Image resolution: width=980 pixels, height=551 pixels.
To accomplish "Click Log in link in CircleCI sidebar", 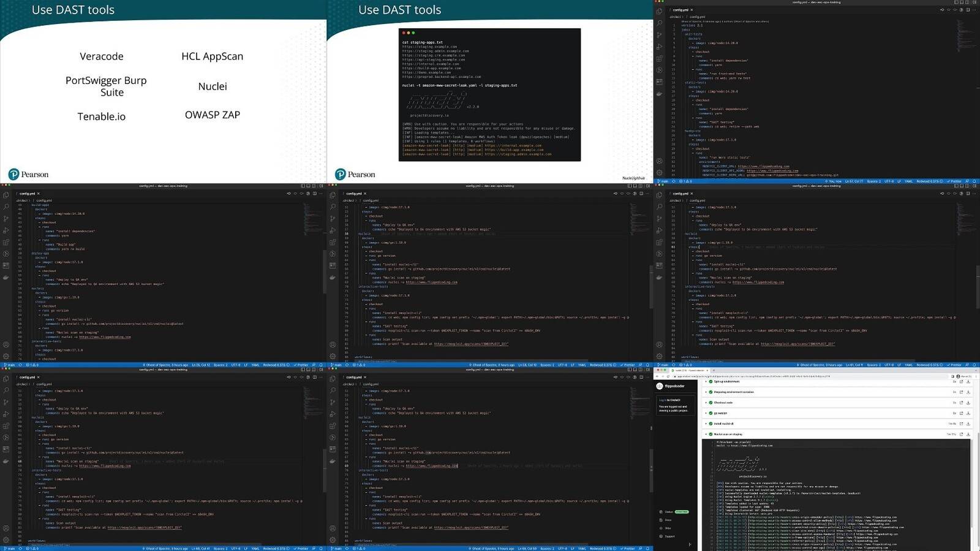I will coord(663,400).
